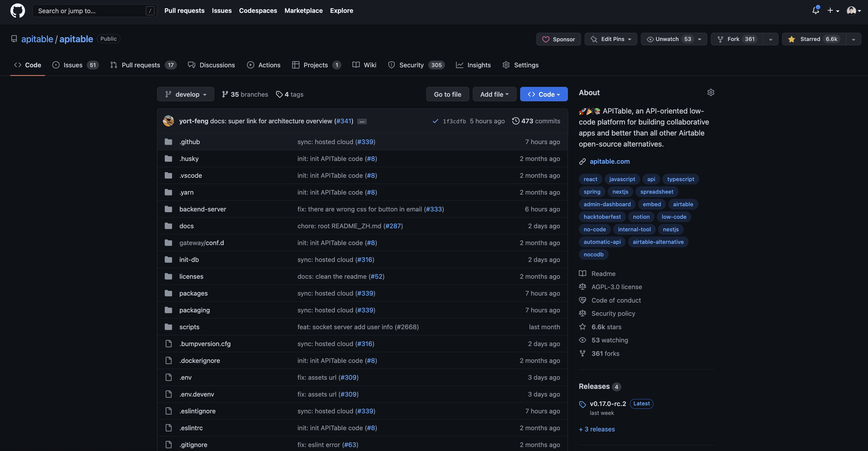Focus the Search or jump to field
The height and width of the screenshot is (451, 868).
point(94,11)
